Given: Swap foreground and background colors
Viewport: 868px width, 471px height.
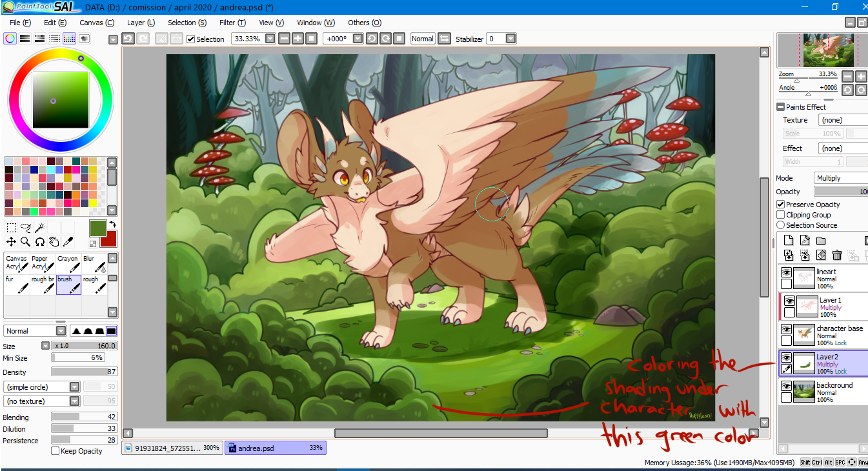Looking at the screenshot, I should coord(112,225).
